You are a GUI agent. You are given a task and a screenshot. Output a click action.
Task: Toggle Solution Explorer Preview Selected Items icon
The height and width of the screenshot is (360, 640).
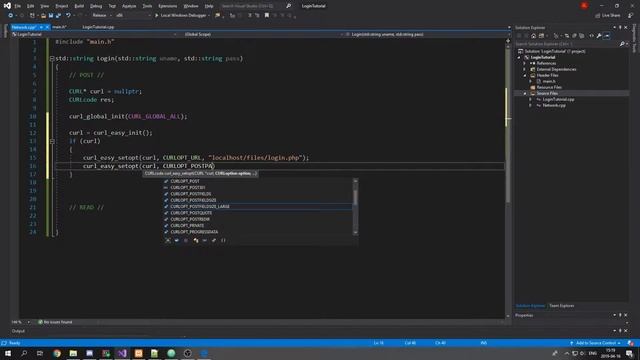[607, 36]
